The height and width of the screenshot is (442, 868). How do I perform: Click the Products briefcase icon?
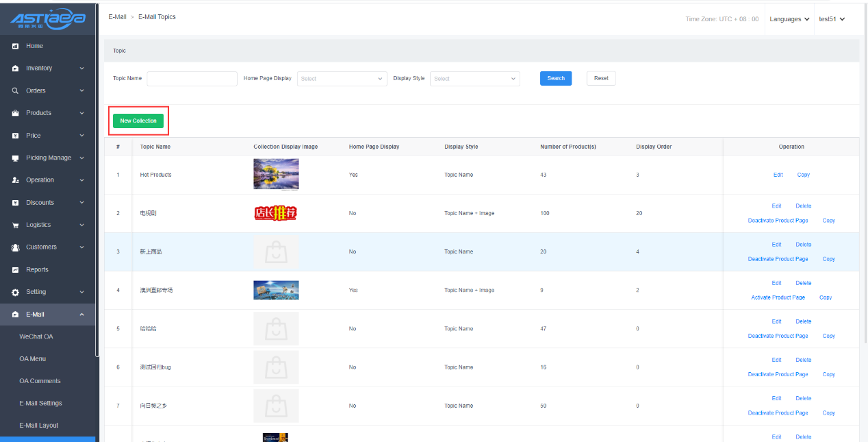point(16,113)
